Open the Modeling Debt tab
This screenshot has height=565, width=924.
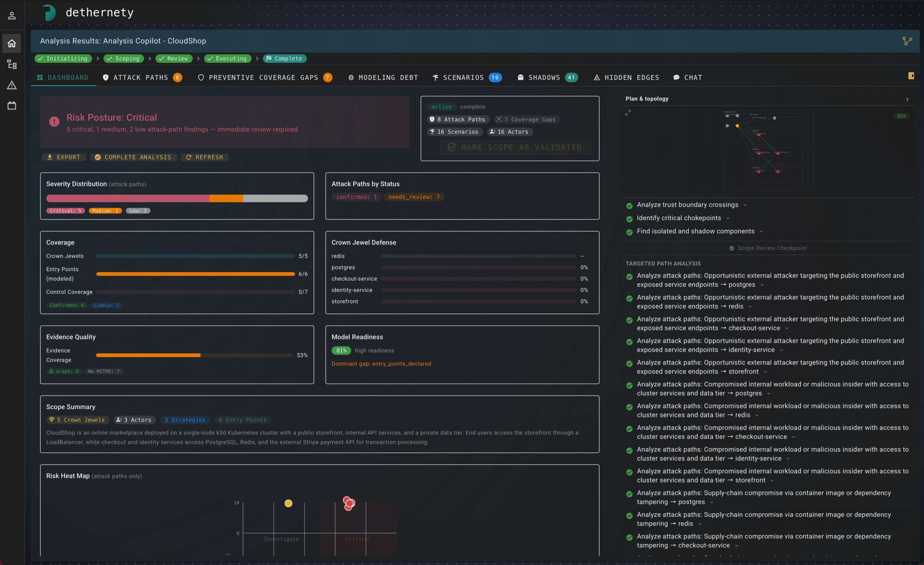(383, 77)
